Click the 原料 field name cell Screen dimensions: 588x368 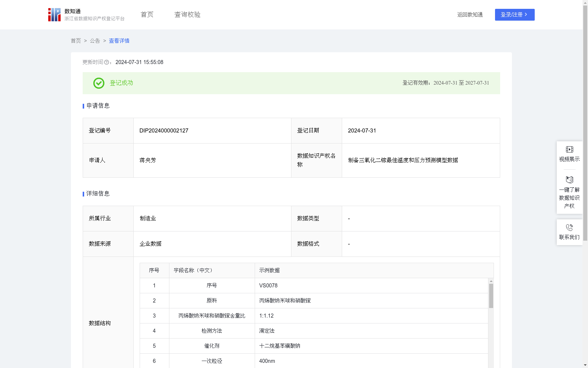coord(212,301)
